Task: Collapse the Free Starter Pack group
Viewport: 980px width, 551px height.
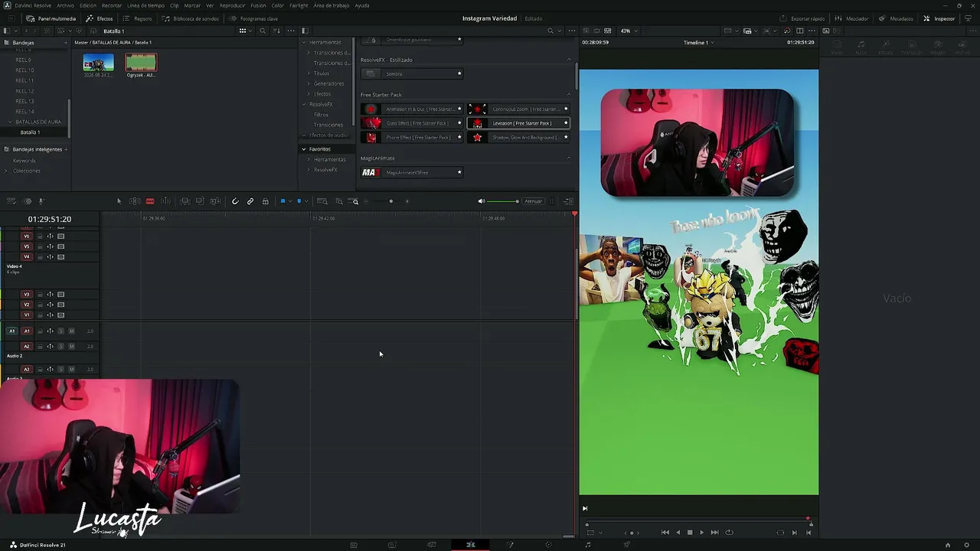Action: [568, 94]
